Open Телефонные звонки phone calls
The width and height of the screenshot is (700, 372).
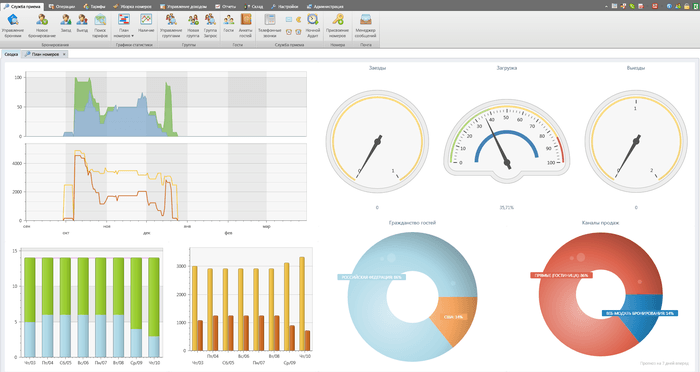[270, 26]
